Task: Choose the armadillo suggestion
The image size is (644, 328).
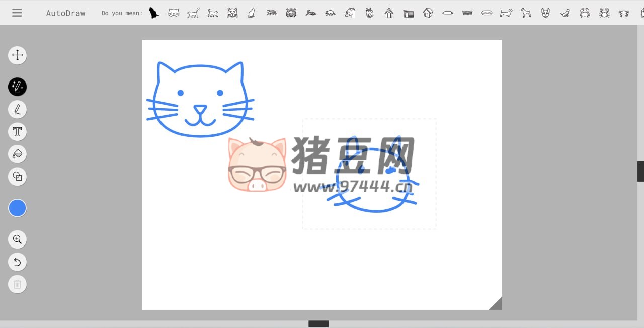Action: [331, 13]
